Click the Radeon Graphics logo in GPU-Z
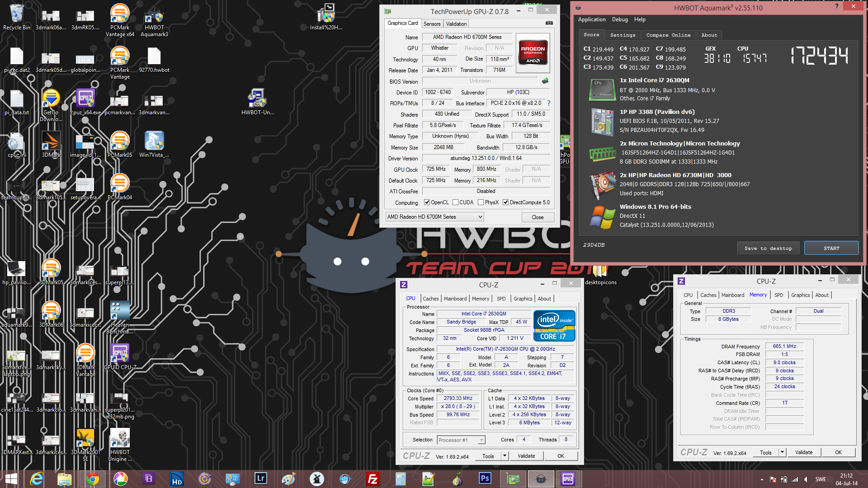Screen dimensions: 868x488 click(x=533, y=53)
